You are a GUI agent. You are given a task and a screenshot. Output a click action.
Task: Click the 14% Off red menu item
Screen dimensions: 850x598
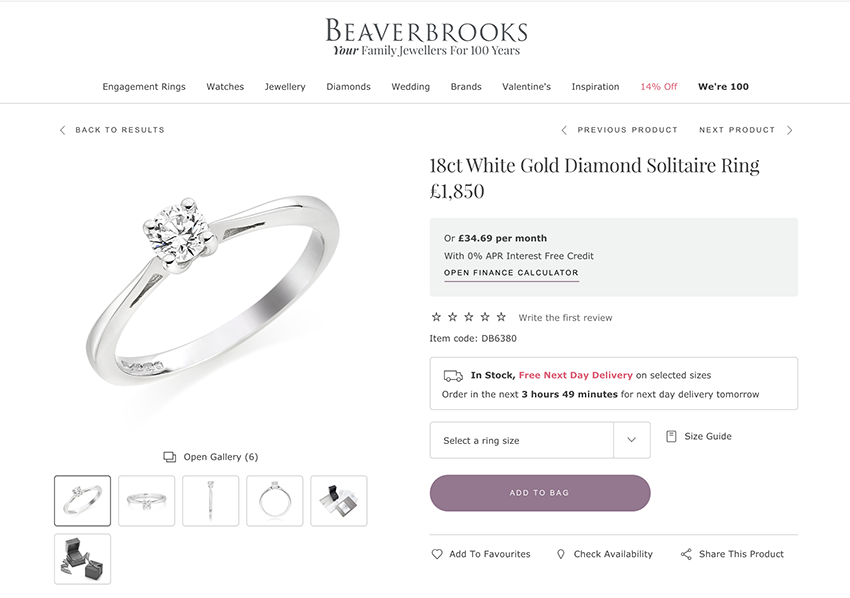point(658,87)
